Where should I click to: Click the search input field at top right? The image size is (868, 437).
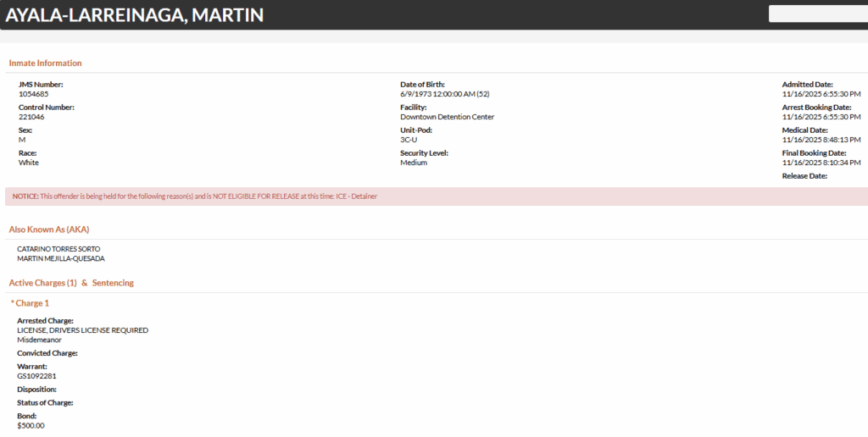pos(817,14)
